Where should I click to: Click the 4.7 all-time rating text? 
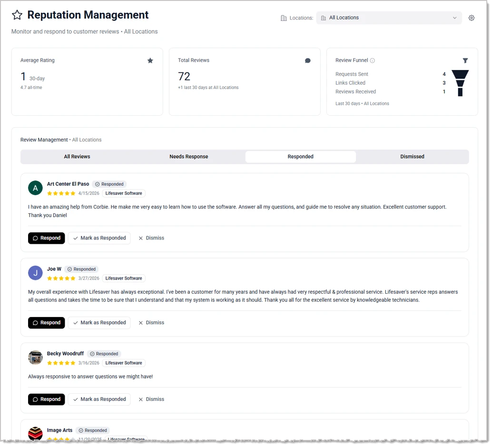(31, 88)
